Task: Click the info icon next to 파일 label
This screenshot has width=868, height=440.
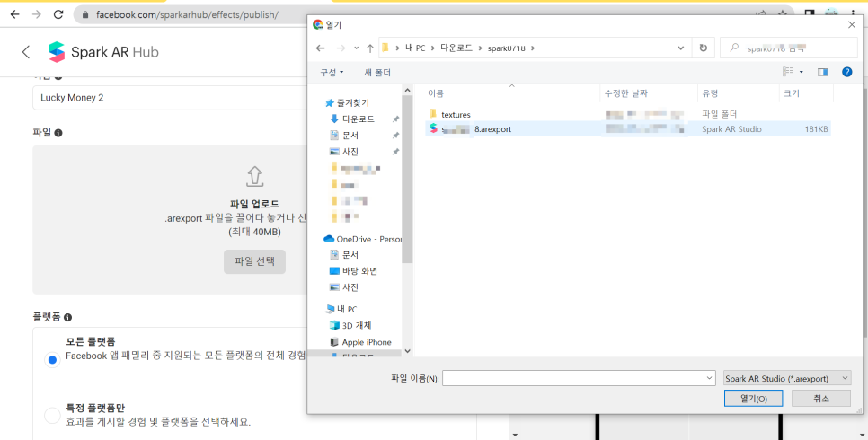Action: (x=58, y=133)
